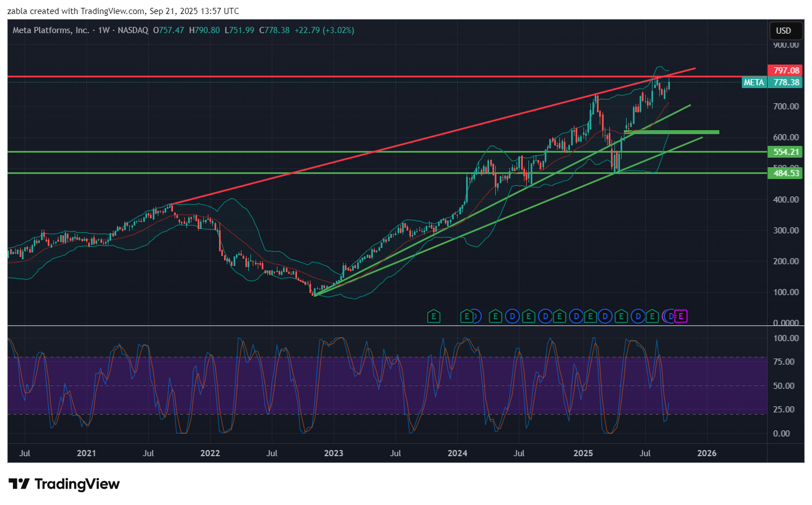Select the short thick green line near 615

click(x=672, y=132)
